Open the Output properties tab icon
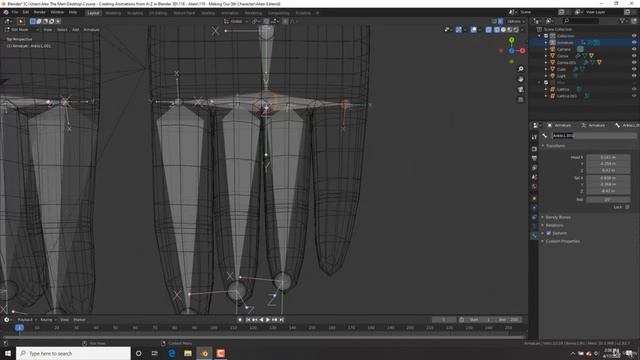This screenshot has width=640, height=360. (x=534, y=158)
